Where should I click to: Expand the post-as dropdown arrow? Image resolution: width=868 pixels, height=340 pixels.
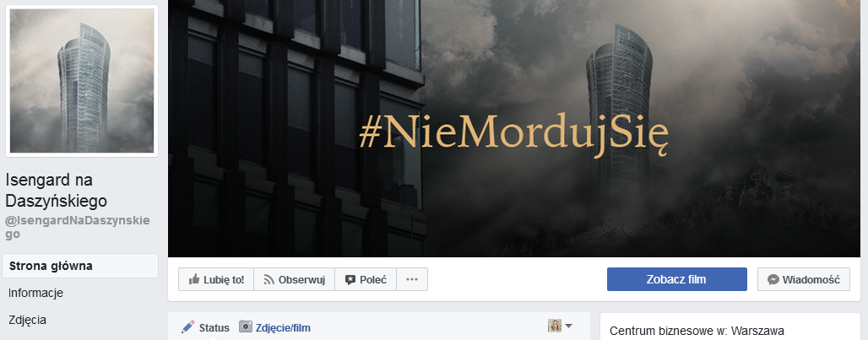[568, 326]
